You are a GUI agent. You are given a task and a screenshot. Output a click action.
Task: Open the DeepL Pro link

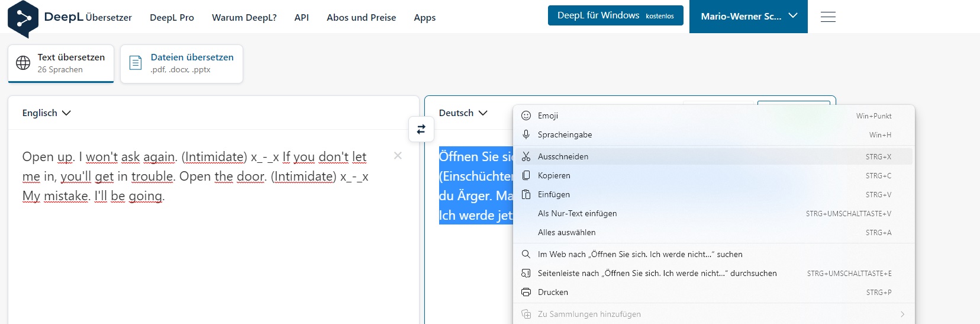(172, 18)
